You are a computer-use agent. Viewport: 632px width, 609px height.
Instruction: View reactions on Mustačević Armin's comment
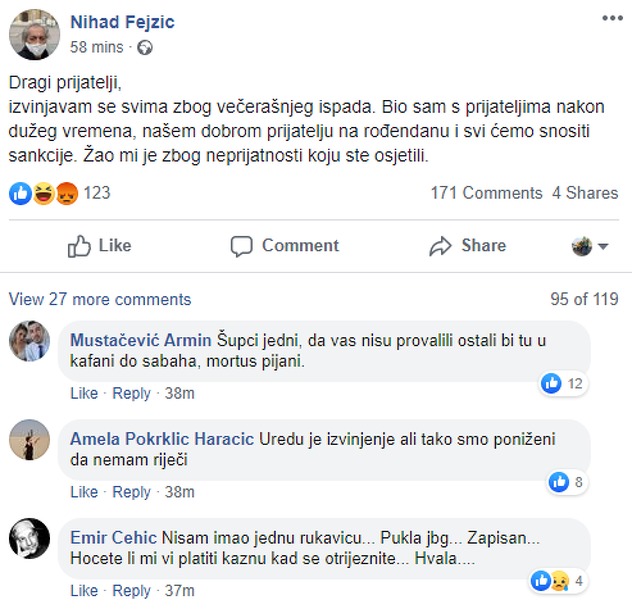[x=562, y=383]
